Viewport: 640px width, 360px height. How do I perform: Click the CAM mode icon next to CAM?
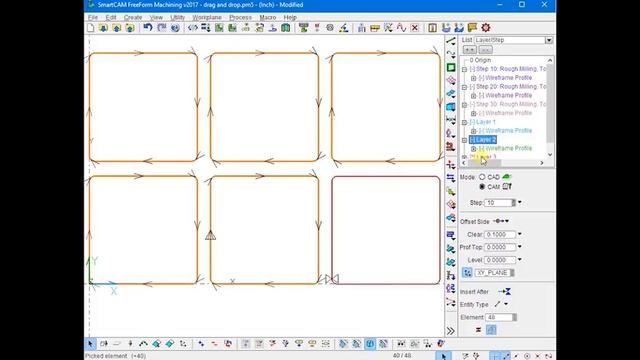click(x=507, y=187)
